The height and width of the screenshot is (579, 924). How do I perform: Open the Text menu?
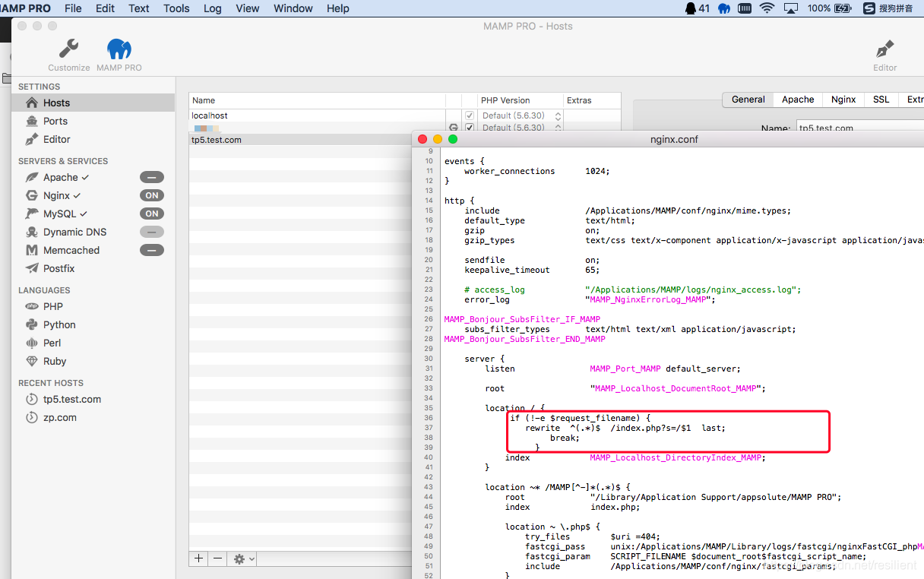tap(139, 8)
